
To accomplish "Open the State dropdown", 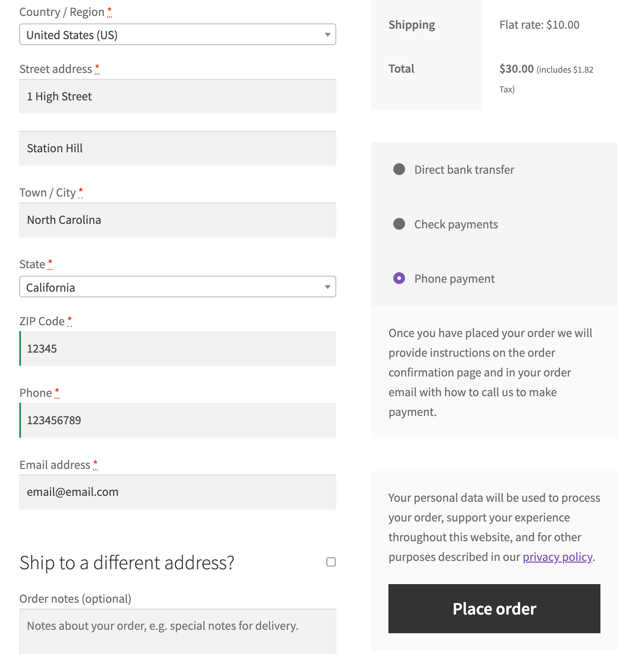I will point(177,287).
